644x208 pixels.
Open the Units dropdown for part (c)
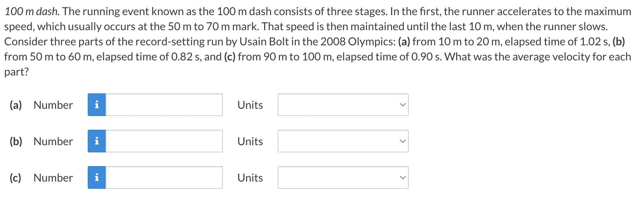(343, 177)
